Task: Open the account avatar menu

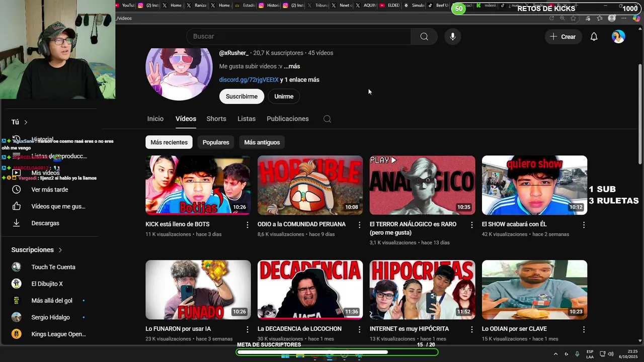Action: [618, 37]
